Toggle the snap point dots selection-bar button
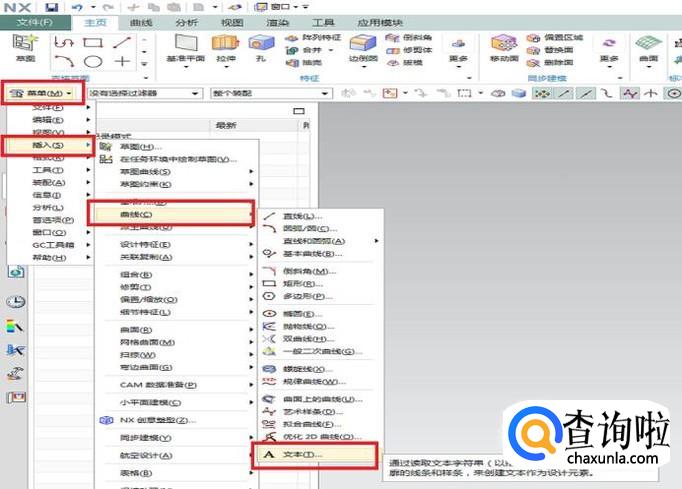The height and width of the screenshot is (489, 682). pyautogui.click(x=542, y=93)
